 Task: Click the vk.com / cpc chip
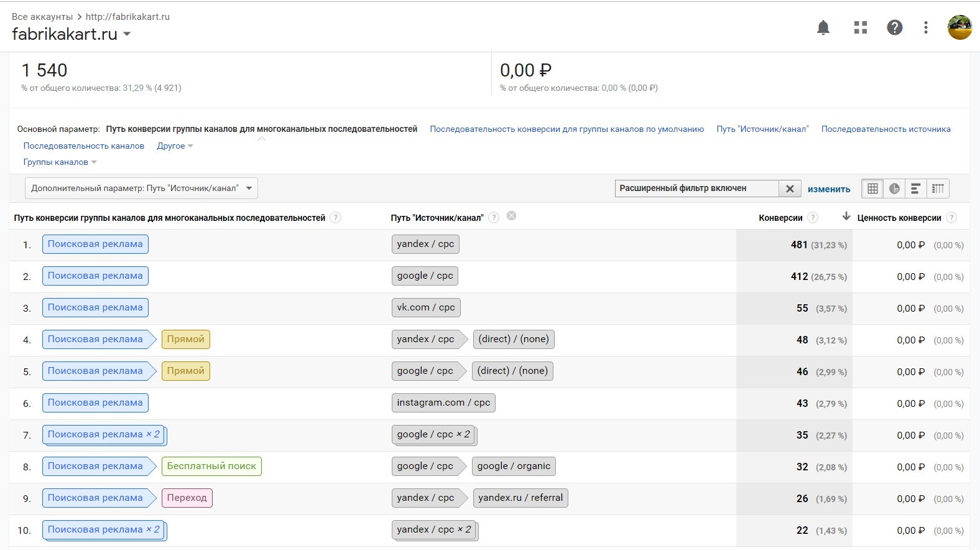(426, 307)
